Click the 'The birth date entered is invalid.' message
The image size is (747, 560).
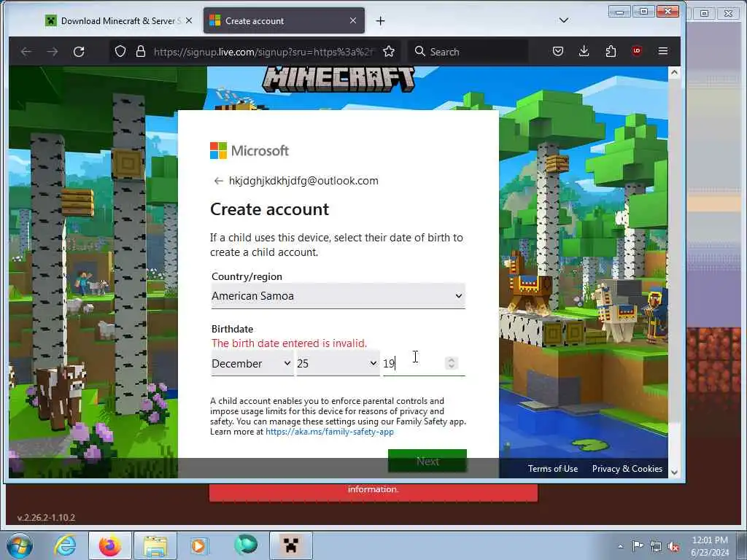(x=289, y=343)
